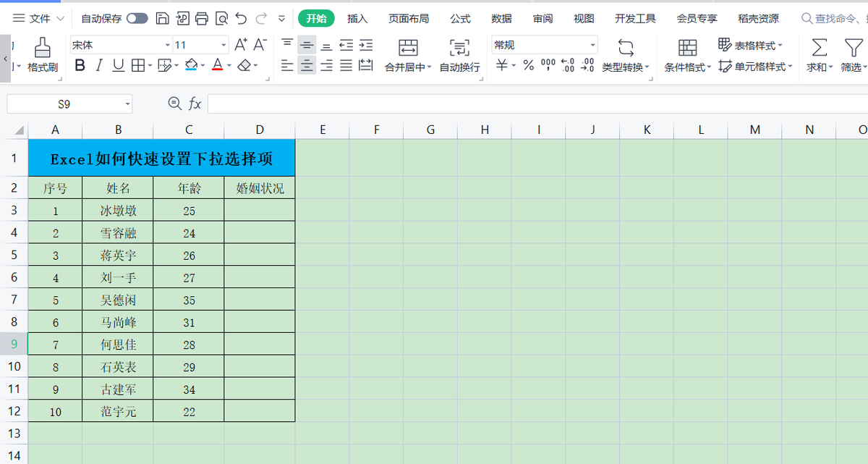Click the red font color A
The width and height of the screenshot is (868, 464).
point(217,66)
